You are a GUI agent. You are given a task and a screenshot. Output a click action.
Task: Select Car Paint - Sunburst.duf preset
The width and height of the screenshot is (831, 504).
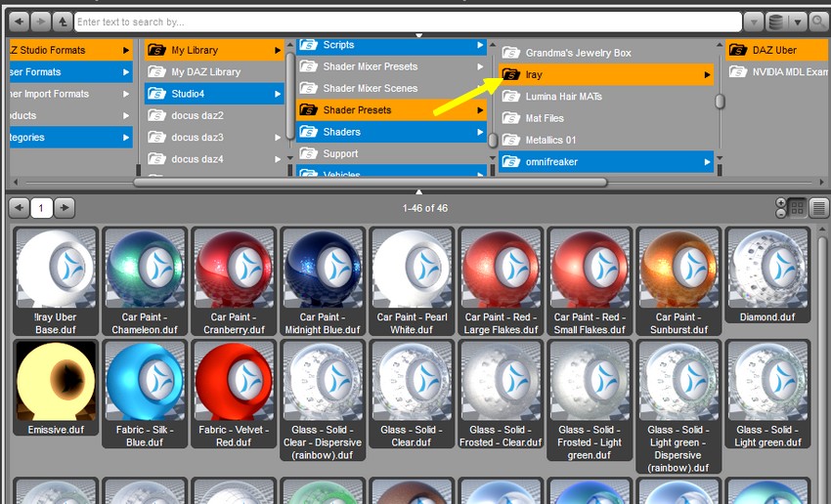coord(678,280)
